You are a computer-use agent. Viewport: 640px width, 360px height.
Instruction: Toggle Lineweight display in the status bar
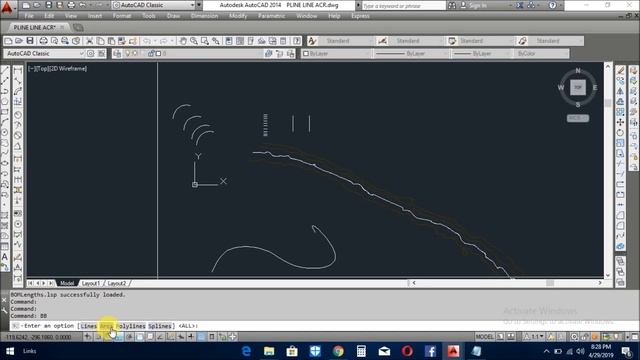pos(191,337)
